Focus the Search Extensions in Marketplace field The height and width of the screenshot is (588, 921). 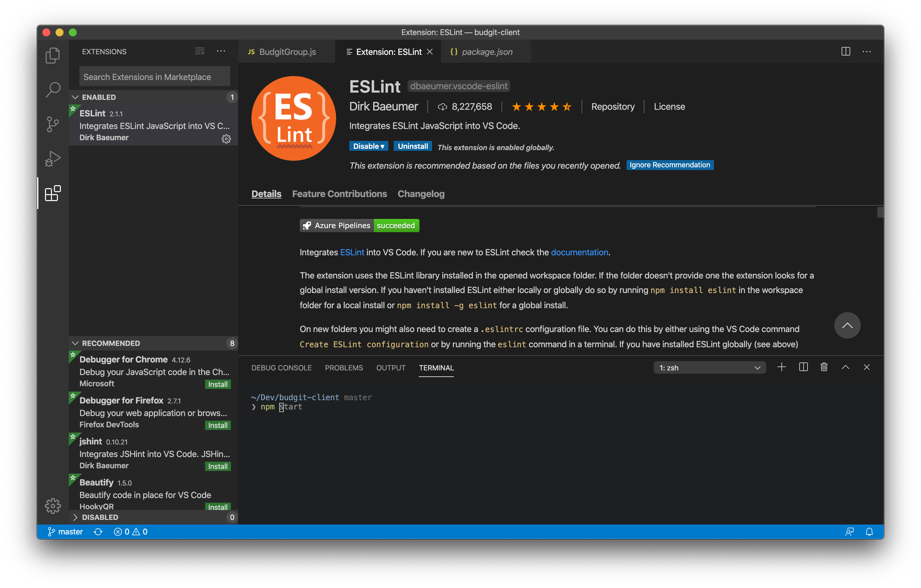pos(154,77)
